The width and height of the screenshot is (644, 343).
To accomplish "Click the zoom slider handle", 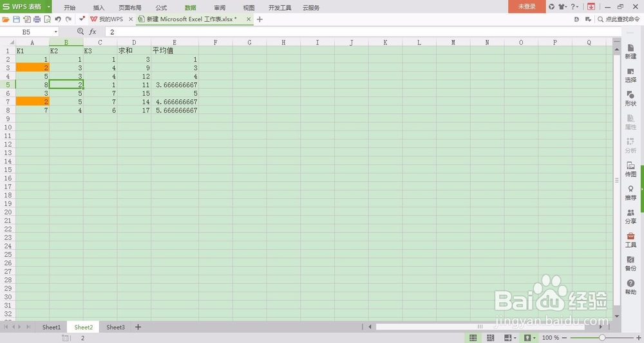I will tap(601, 338).
